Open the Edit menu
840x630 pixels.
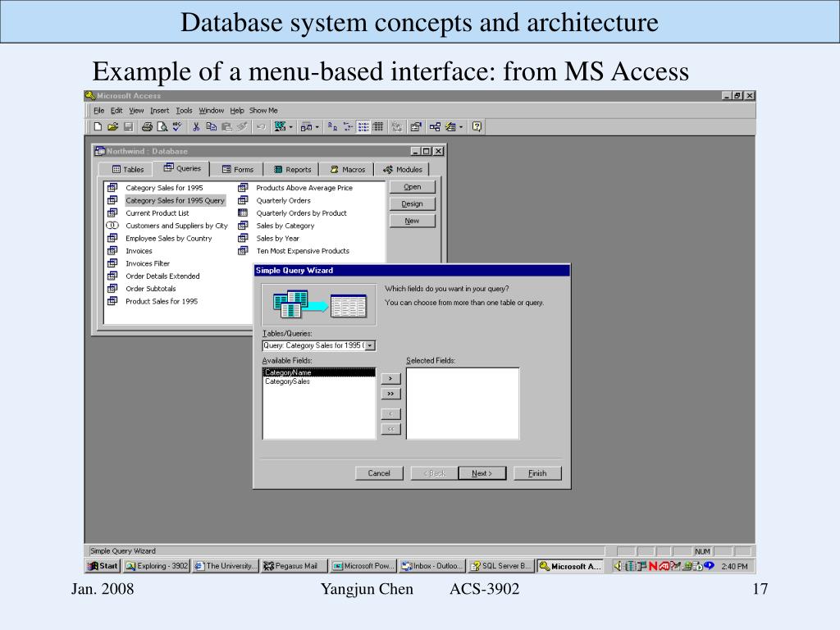pos(116,111)
